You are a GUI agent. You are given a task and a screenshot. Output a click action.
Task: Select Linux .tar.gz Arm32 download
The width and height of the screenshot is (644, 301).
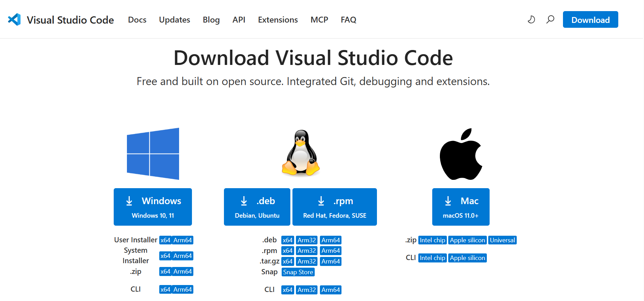(307, 261)
